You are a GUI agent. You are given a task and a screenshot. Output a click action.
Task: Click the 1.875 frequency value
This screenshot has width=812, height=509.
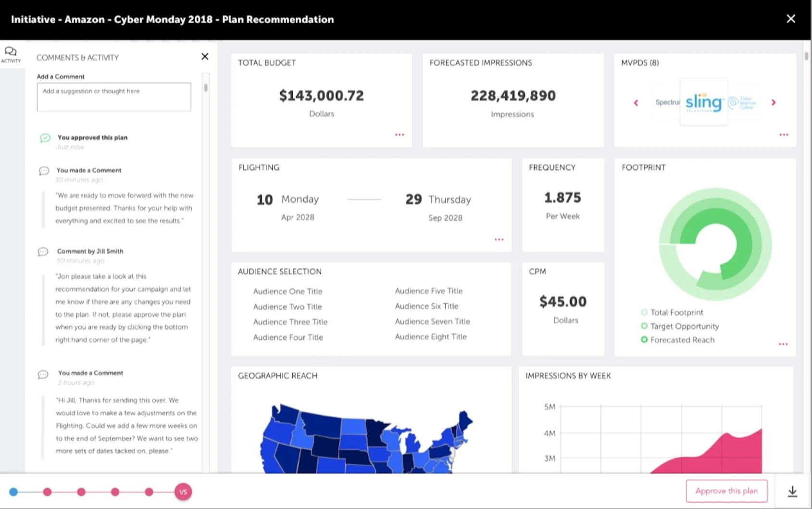[x=562, y=197]
